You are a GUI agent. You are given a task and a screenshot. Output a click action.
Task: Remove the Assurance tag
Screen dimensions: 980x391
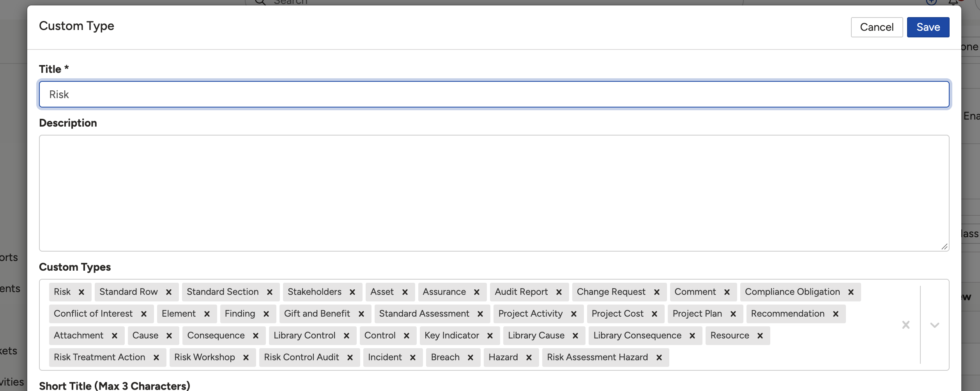pos(477,292)
